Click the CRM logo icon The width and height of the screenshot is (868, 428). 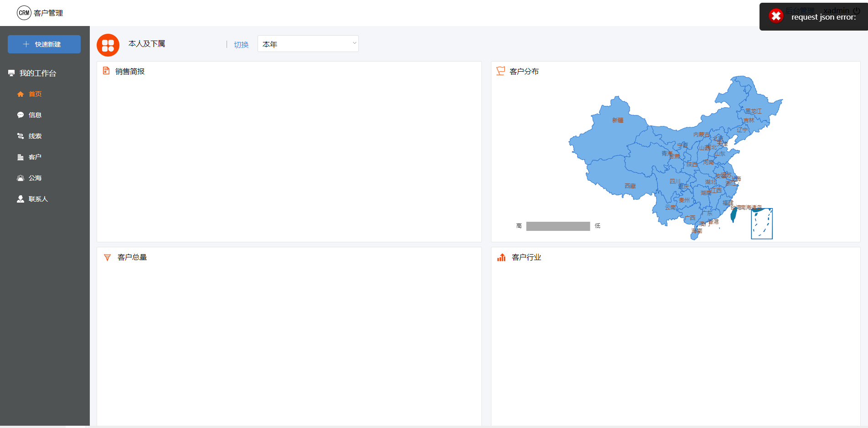coord(24,13)
